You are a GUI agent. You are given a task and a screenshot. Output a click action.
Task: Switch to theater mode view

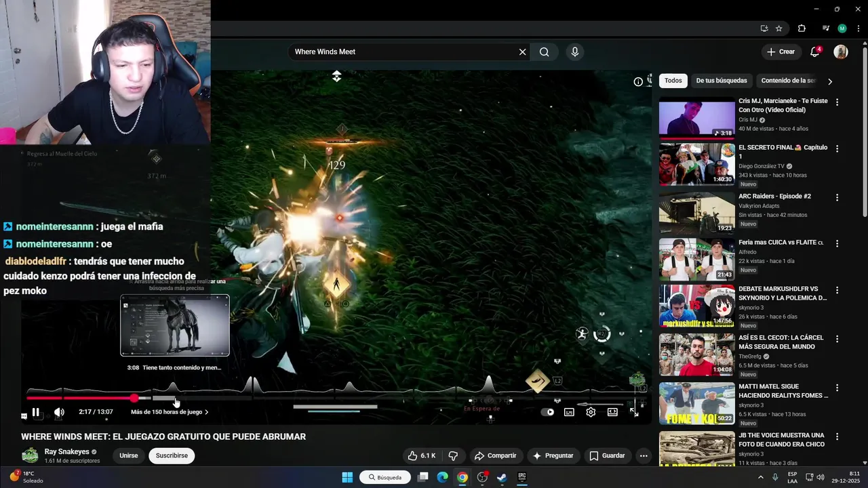(x=612, y=412)
